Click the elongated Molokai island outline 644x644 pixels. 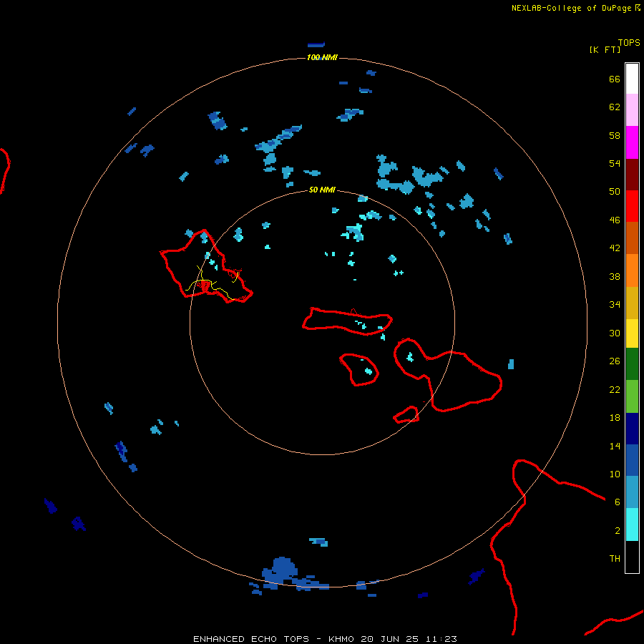(348, 321)
